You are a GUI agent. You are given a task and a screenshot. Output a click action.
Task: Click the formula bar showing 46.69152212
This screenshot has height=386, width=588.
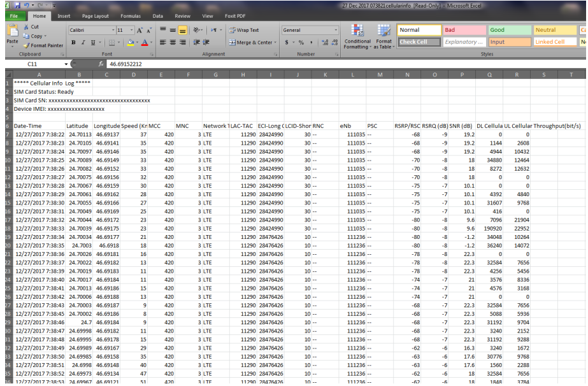tap(345, 64)
